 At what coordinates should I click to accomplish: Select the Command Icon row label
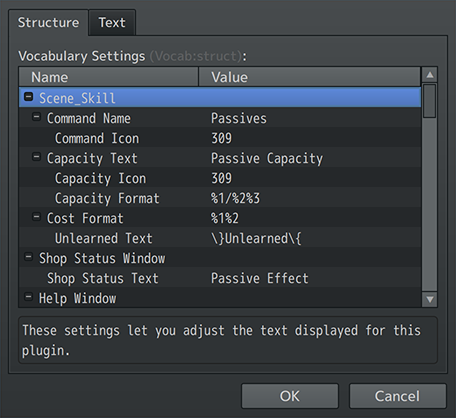click(97, 138)
